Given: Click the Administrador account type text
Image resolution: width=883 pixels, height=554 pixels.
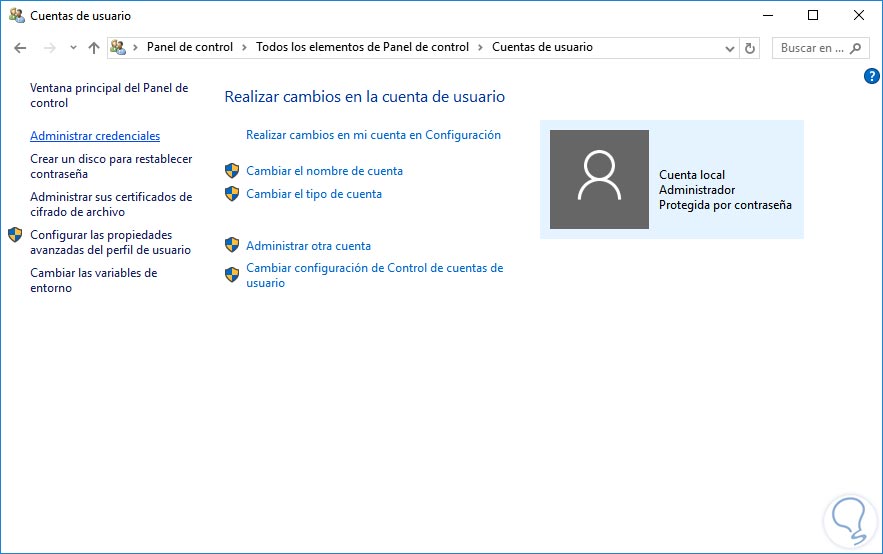Looking at the screenshot, I should pos(697,190).
